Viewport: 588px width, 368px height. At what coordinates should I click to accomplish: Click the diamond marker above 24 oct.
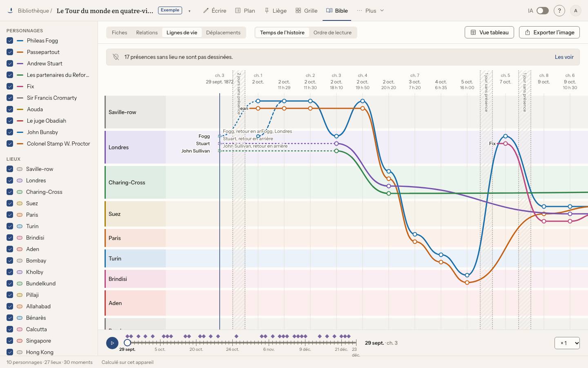click(236, 337)
